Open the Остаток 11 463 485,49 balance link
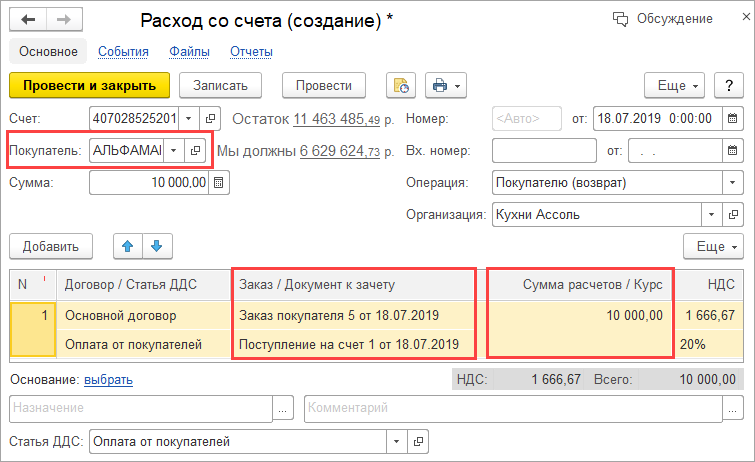This screenshot has height=462, width=755. pos(337,119)
